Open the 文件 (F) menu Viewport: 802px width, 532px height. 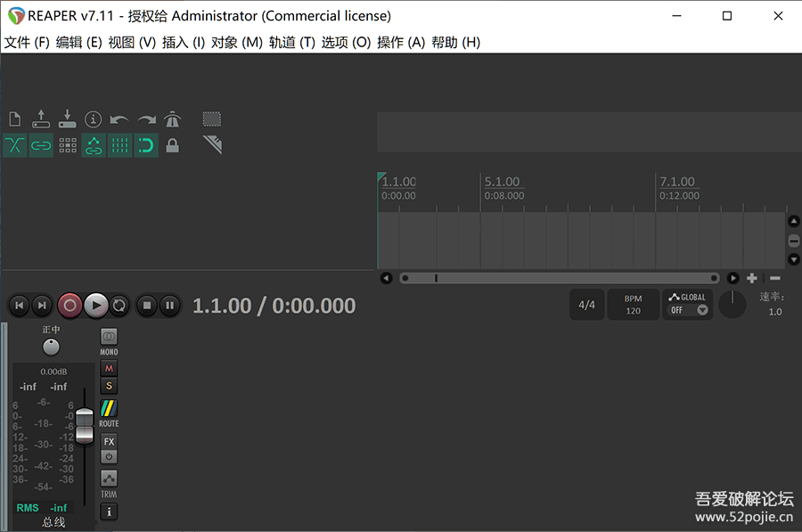pyautogui.click(x=27, y=43)
